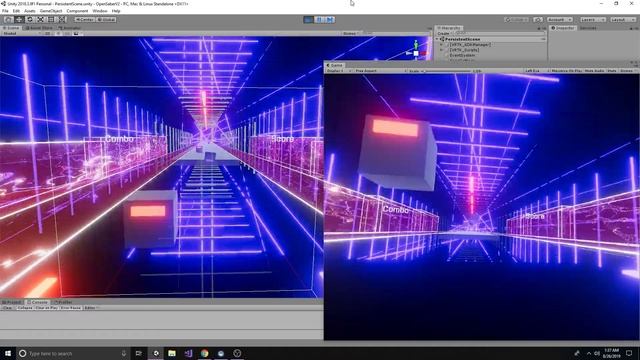Open the Account dropdown

point(560,20)
